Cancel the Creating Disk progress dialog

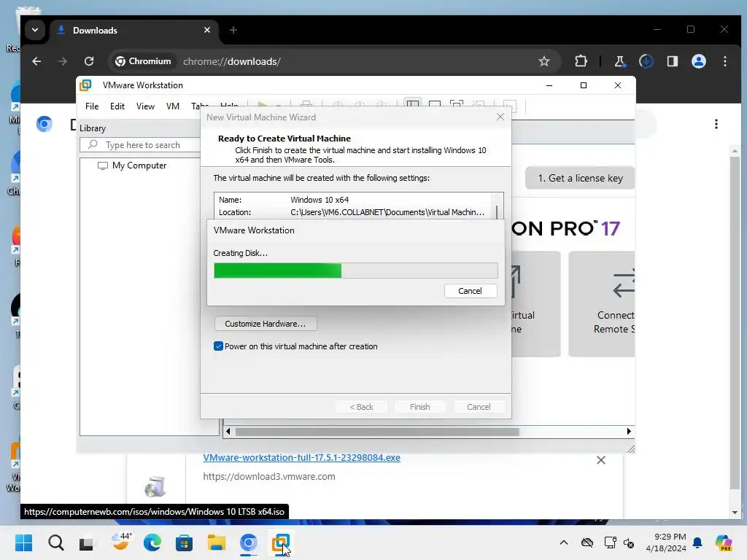click(471, 291)
